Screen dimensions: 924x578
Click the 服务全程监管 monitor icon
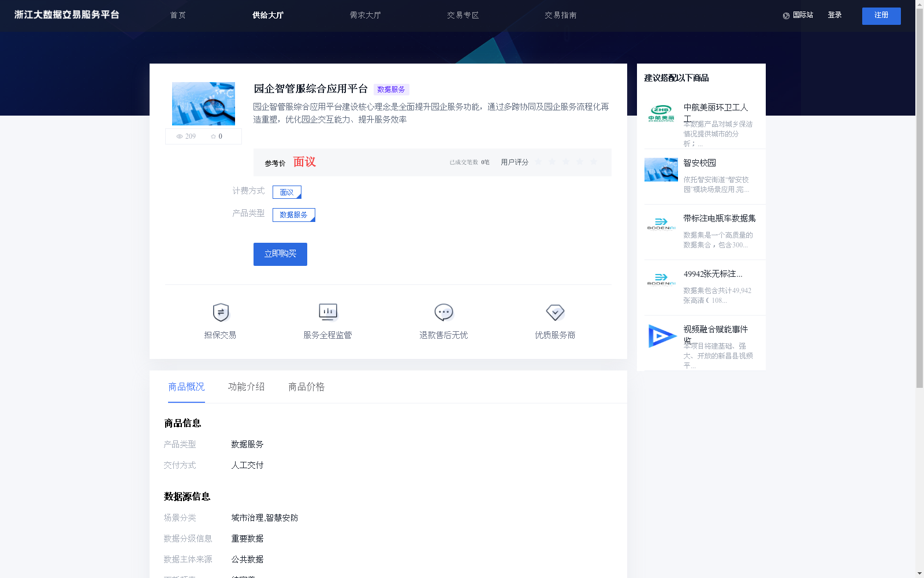(328, 313)
